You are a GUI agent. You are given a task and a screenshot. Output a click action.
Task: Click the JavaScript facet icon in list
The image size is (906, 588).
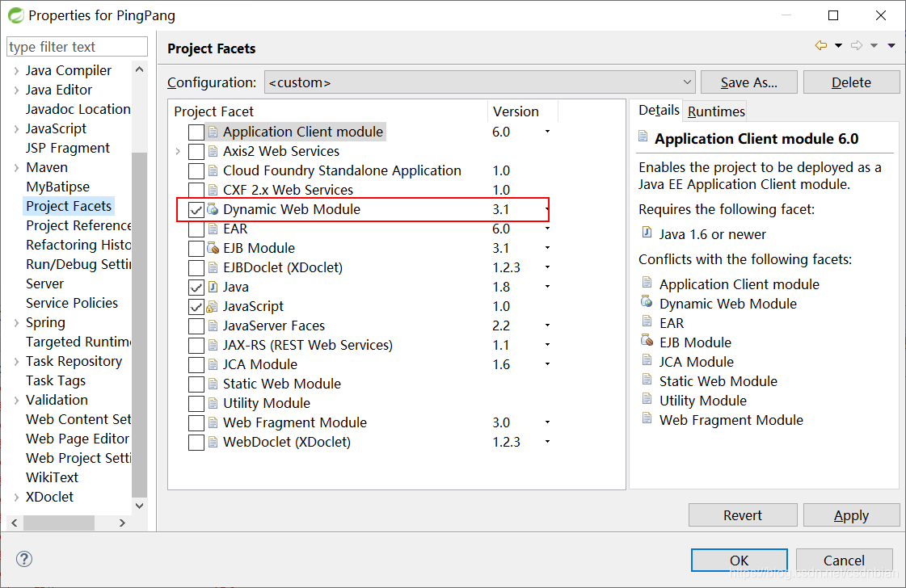point(213,306)
